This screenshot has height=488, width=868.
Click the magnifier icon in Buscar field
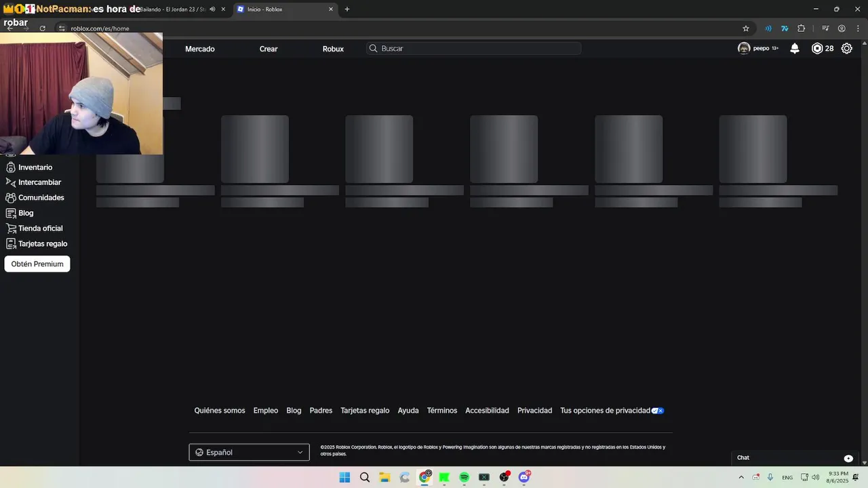pyautogui.click(x=373, y=49)
